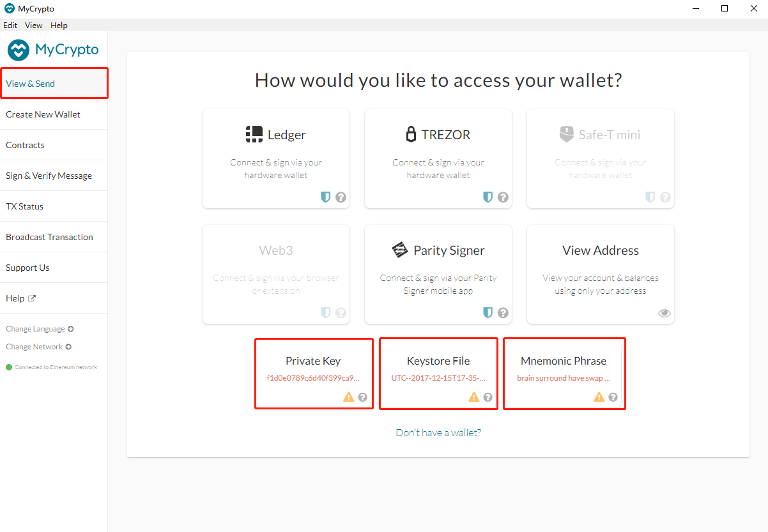Click the "Don't have a wallet?" link
The image size is (768, 532).
[438, 433]
